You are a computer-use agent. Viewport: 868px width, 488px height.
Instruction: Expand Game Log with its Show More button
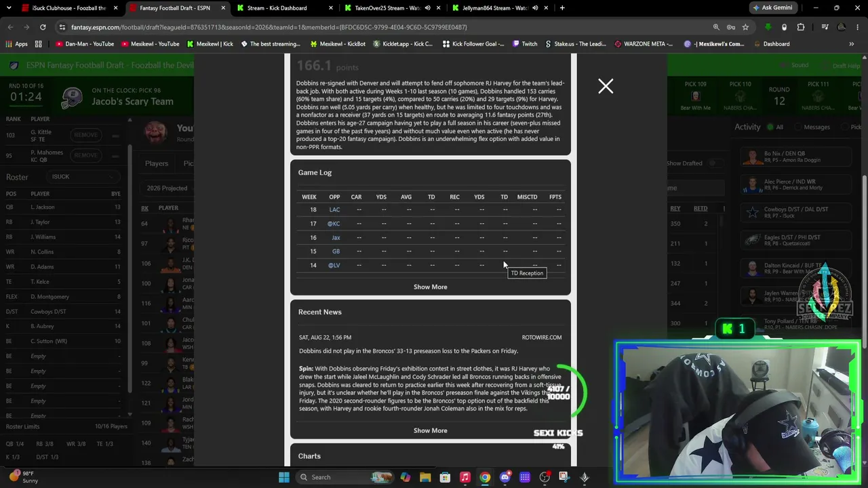431,287
